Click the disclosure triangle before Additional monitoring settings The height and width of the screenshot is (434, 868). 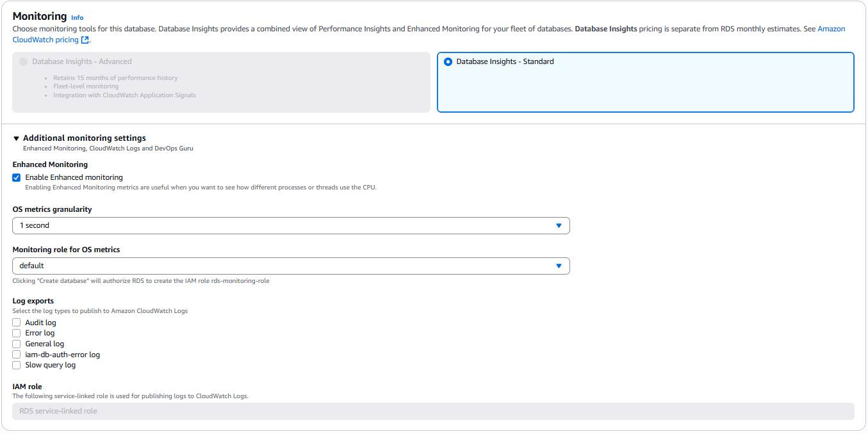point(16,138)
